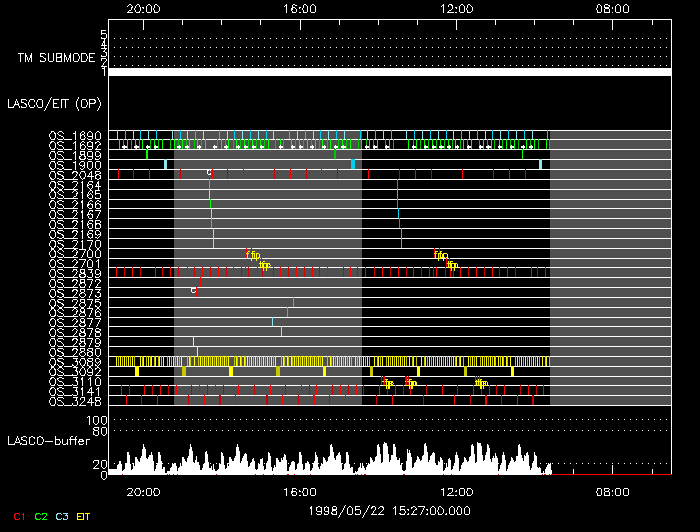The height and width of the screenshot is (532, 700).
Task: Click the cyan marker in OS_2877 row
Action: [272, 322]
